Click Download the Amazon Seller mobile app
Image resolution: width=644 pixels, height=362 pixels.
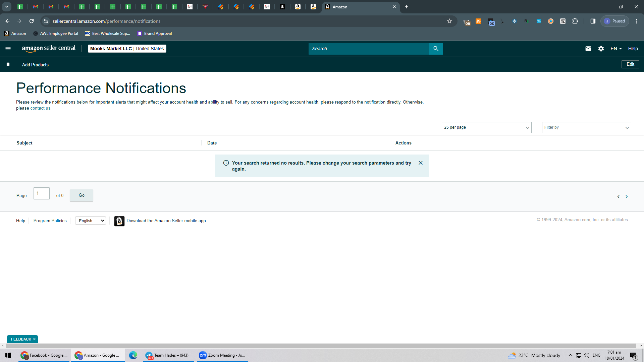point(166,221)
